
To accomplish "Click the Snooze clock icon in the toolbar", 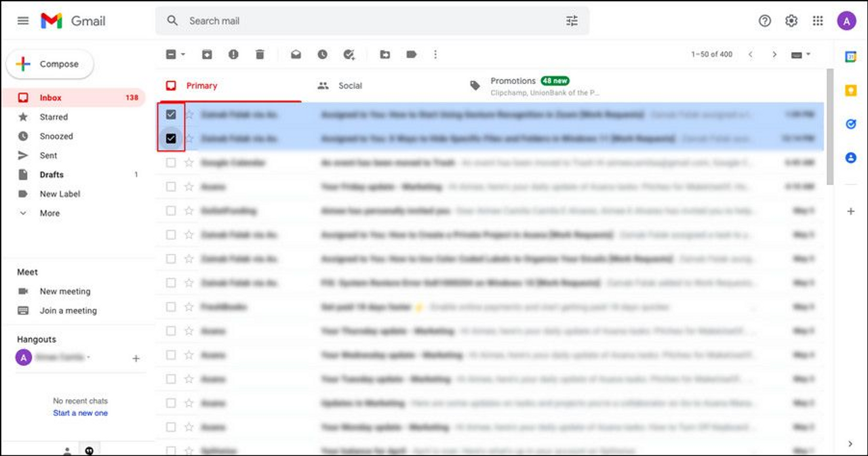I will point(322,55).
